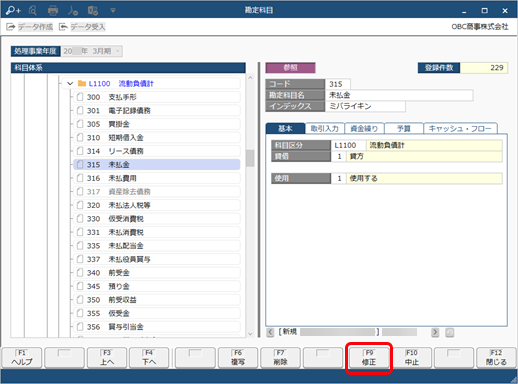Click the F9 修正 button
The height and width of the screenshot is (384, 518).
pyautogui.click(x=369, y=358)
